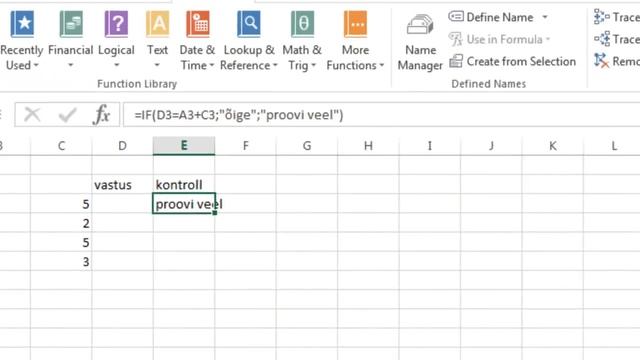Click the fill handle of cell E3
This screenshot has height=360, width=640.
pyautogui.click(x=215, y=213)
